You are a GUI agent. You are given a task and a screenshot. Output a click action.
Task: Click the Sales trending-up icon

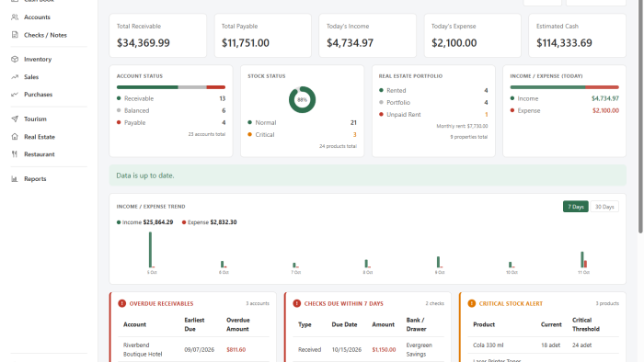click(15, 76)
